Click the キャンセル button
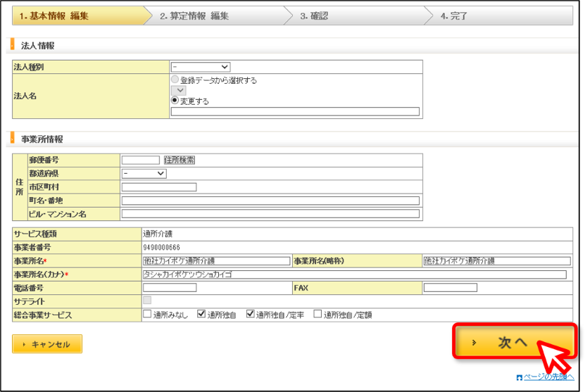This screenshot has height=392, width=585. 47,344
